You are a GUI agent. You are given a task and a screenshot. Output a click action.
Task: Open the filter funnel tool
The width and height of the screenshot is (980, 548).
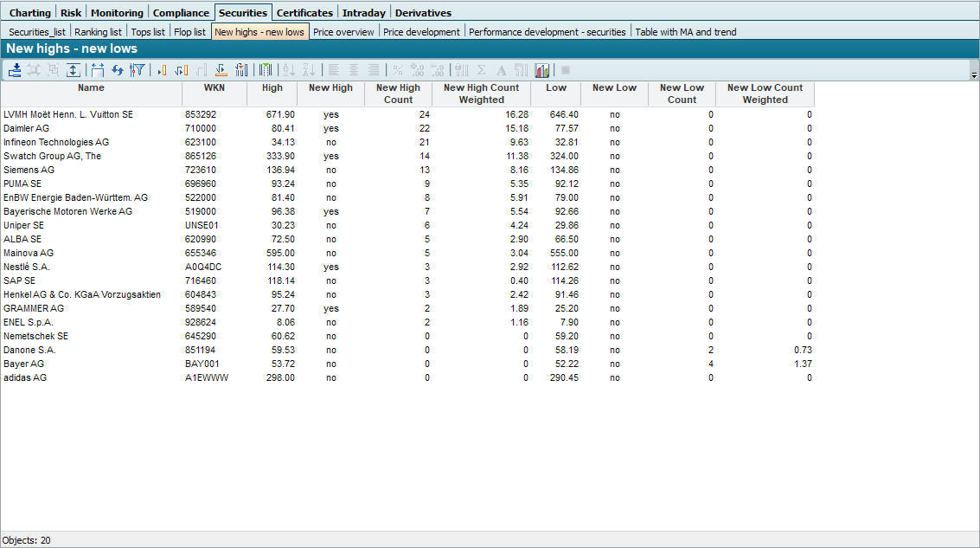[137, 70]
